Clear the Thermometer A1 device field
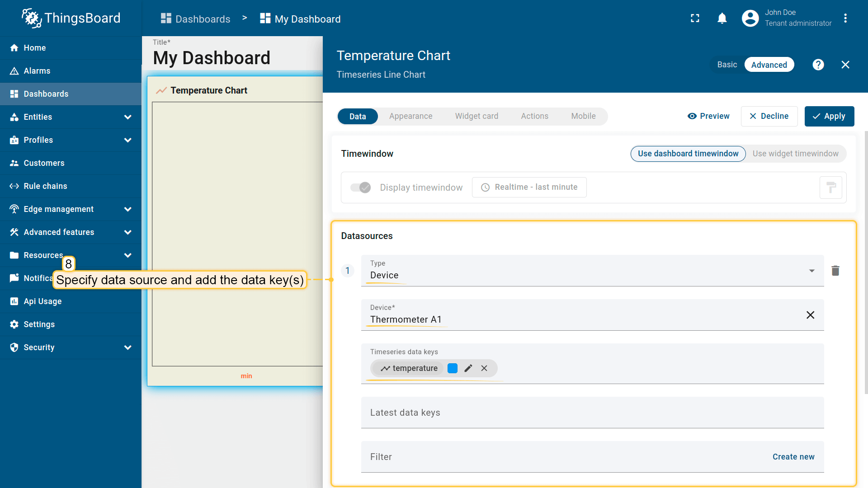Screen dimensions: 868x488 (810, 315)
